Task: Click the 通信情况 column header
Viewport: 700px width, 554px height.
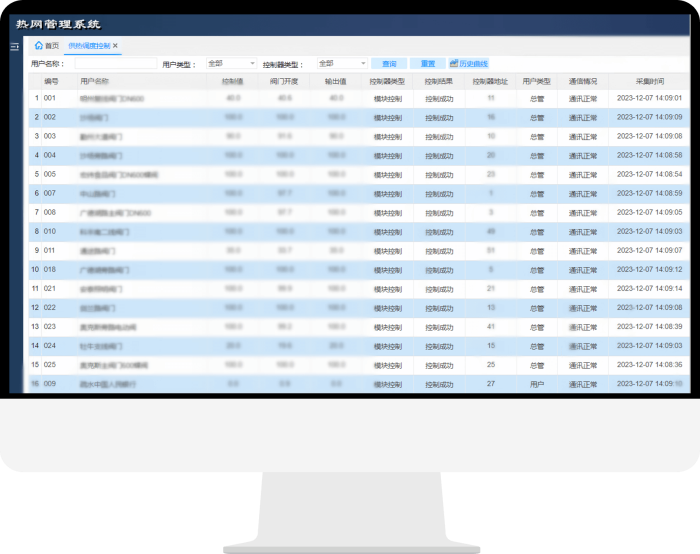Action: pos(583,81)
